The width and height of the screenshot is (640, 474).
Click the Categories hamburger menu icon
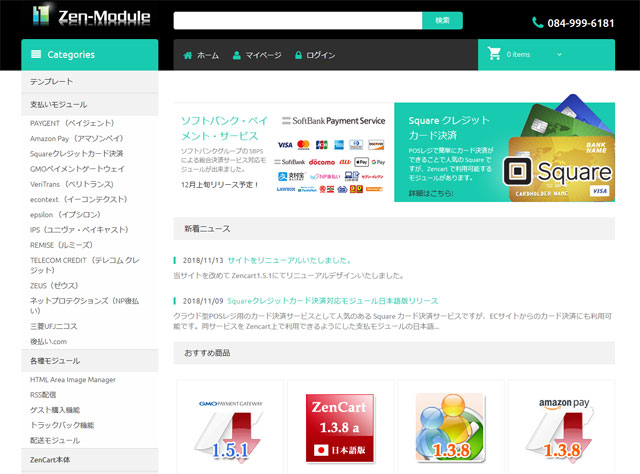[36, 54]
